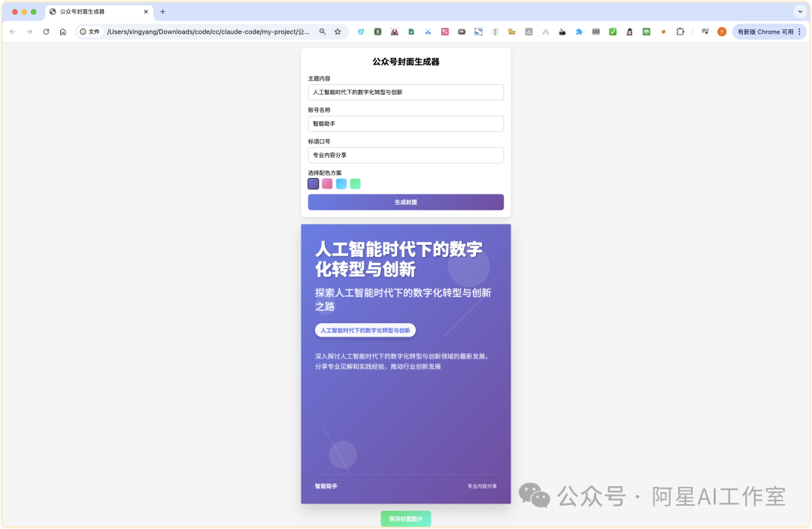Viewport: 812px width, 529px height.
Task: Go forward with the browser forward arrow
Action: coord(29,32)
